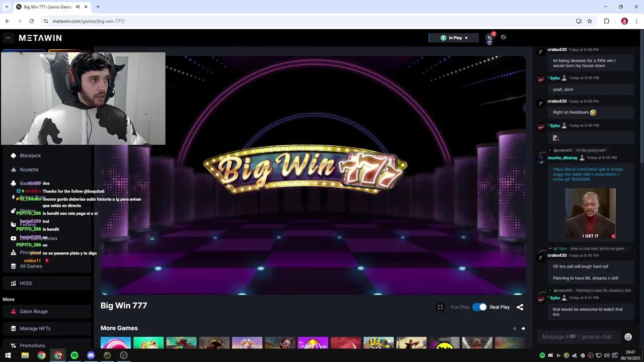Collapse the MetaWin sidebar arrow icon
Viewport: 644px width, 362px height.
click(8, 38)
